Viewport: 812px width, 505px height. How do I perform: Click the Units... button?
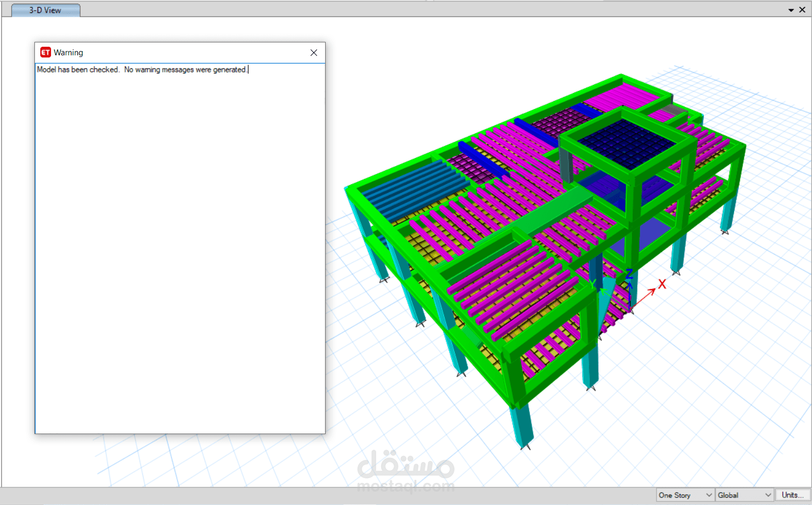(793, 495)
